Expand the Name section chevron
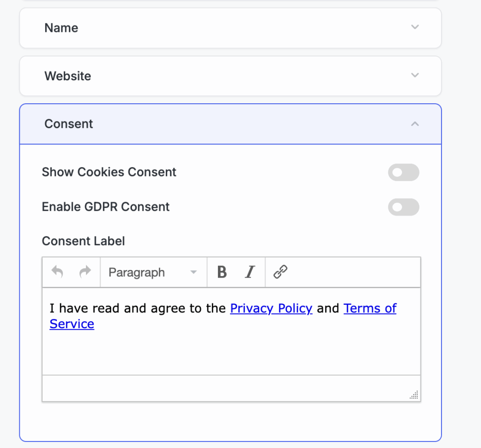The image size is (481, 448). point(415,27)
